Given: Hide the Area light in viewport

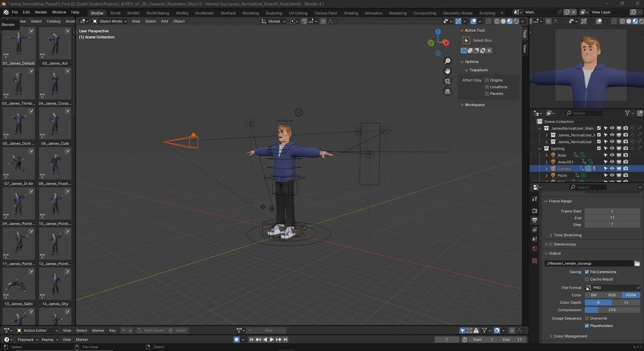Looking at the screenshot, I should point(612,155).
